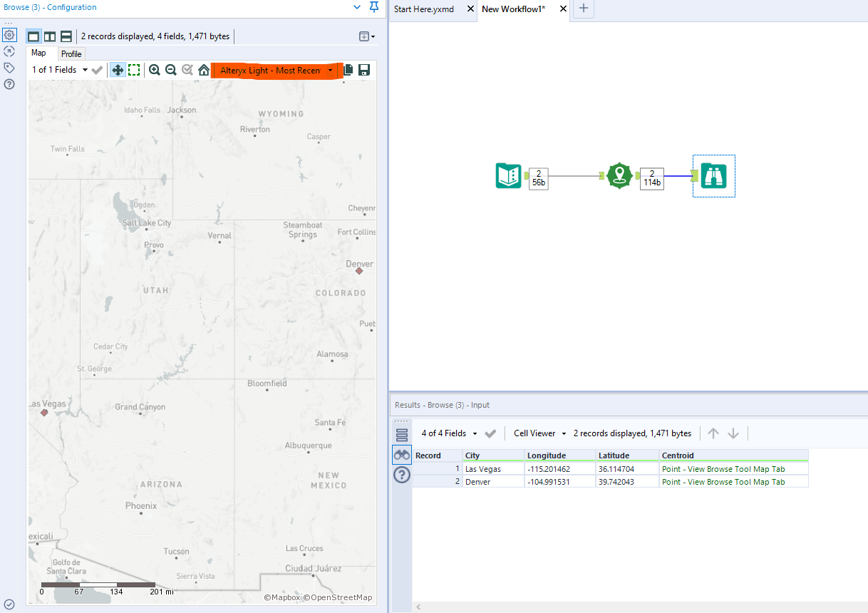The image size is (868, 613).
Task: Pin the Configuration window
Action: (x=374, y=7)
